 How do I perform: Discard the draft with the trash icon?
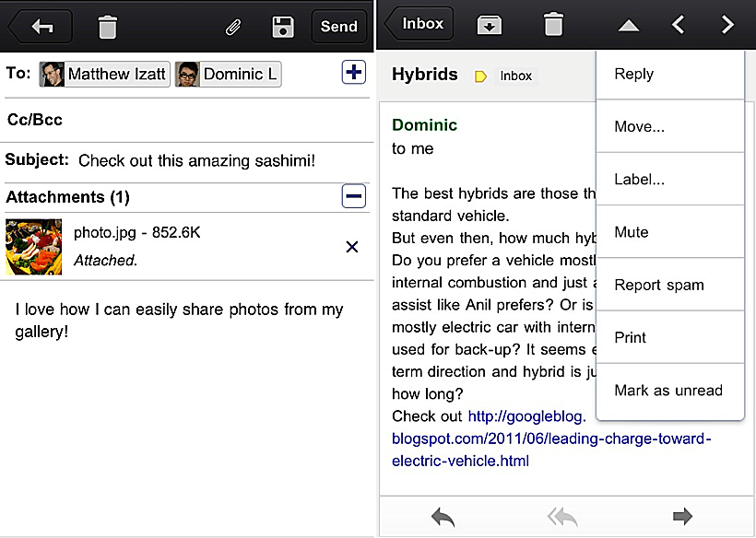point(108,27)
